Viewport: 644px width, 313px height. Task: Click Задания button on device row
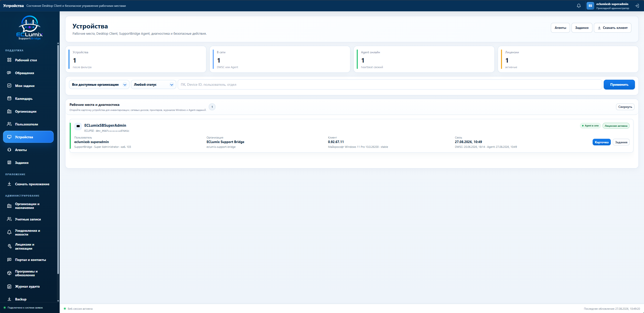point(621,142)
